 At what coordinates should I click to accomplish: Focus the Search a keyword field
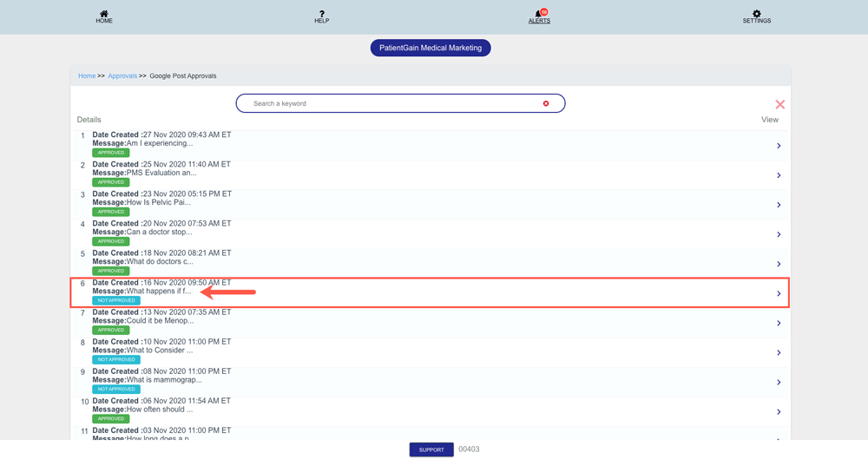(x=400, y=103)
